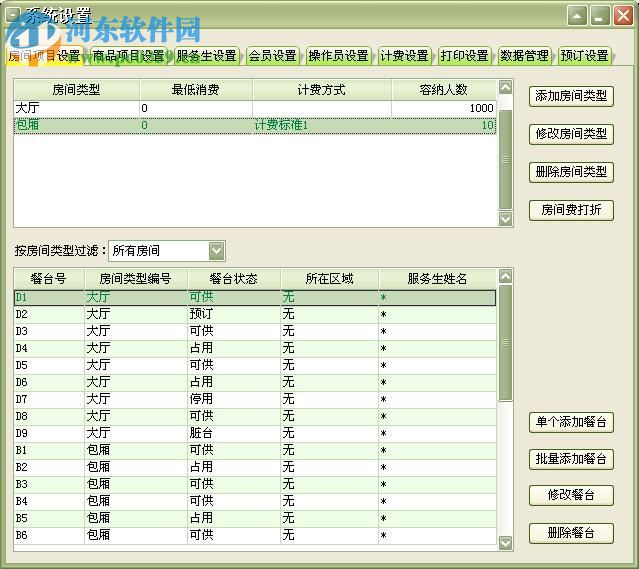Click the 单个添加餐台 button
The height and width of the screenshot is (569, 639).
tap(571, 422)
